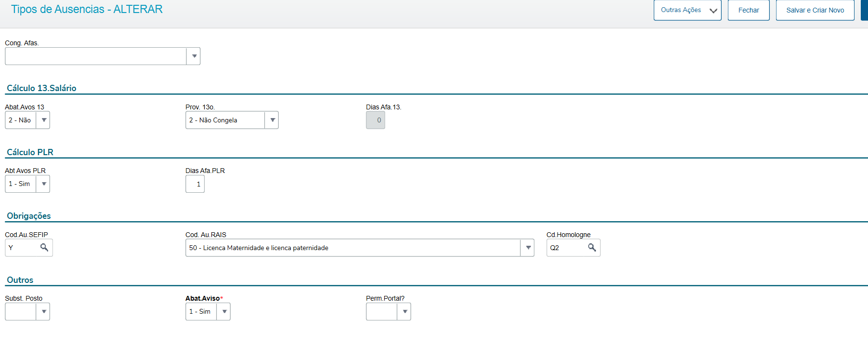Click the Dias Afa.13. disabled field

pos(376,120)
